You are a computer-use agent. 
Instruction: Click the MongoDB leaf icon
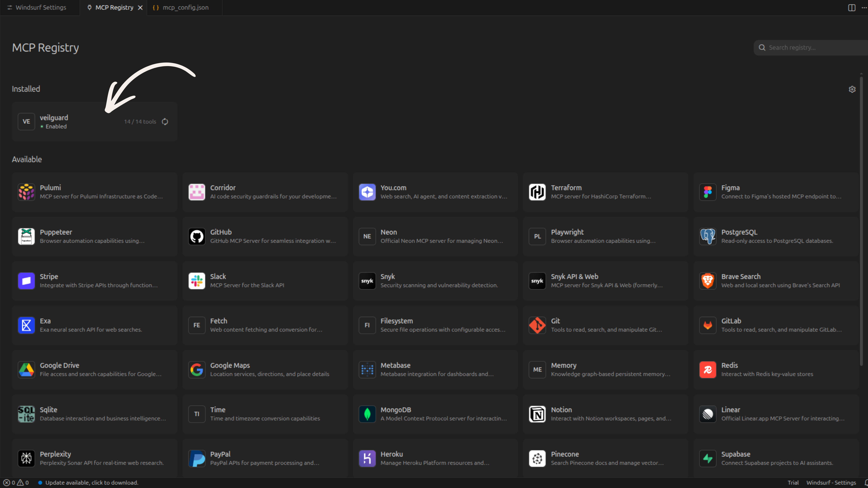[x=367, y=414]
